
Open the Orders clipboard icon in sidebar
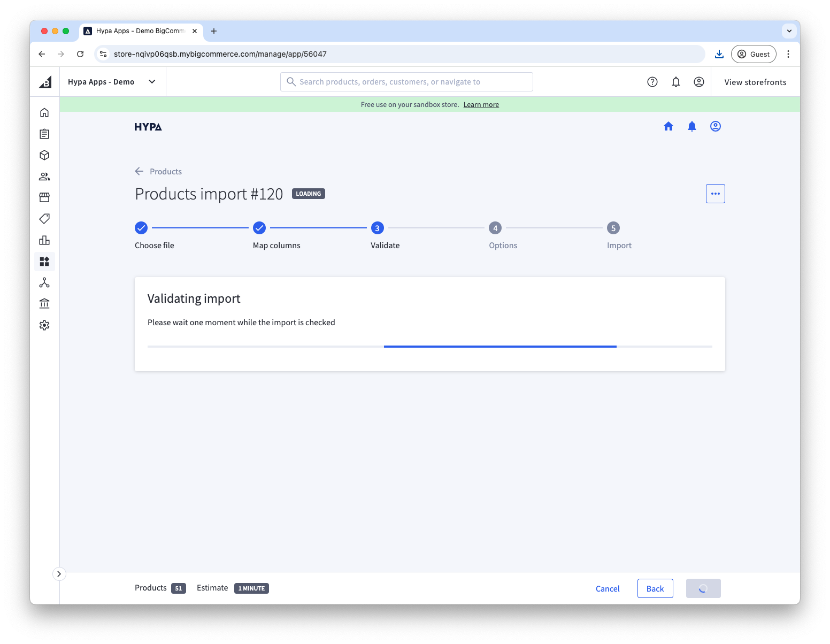coord(44,134)
